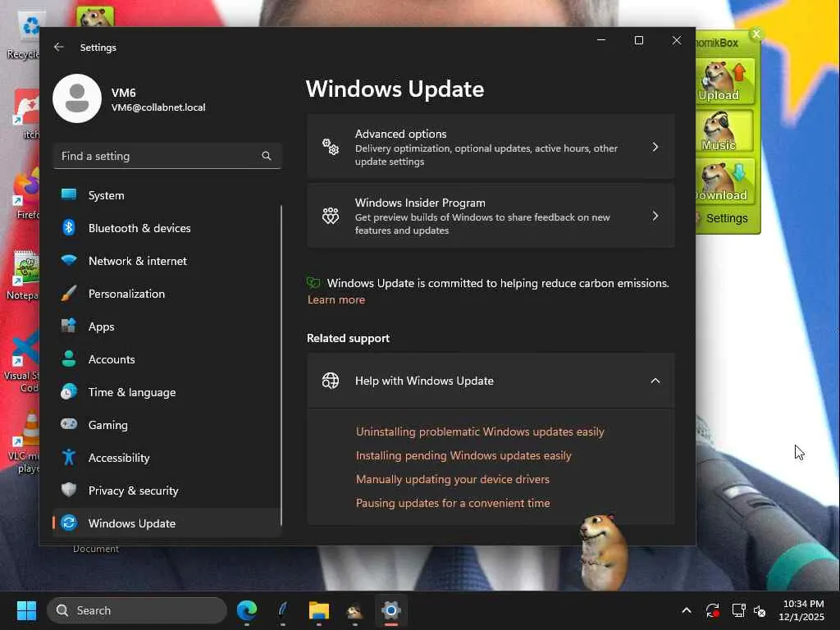Click the VM6 profile avatar
The image size is (840, 630).
click(x=77, y=98)
